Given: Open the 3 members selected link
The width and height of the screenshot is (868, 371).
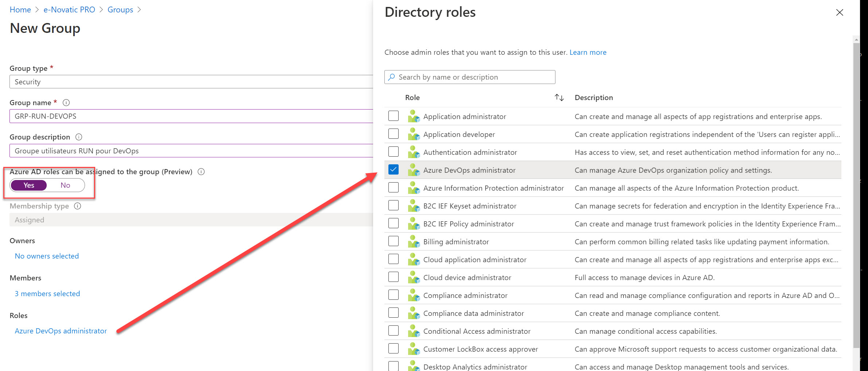Looking at the screenshot, I should 47,294.
